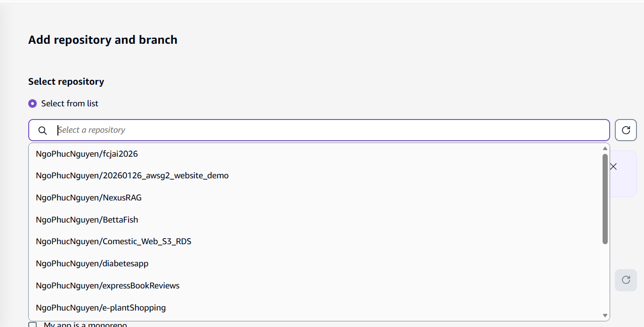
Task: Select the 'Select from list' radio button
Action: pos(32,103)
